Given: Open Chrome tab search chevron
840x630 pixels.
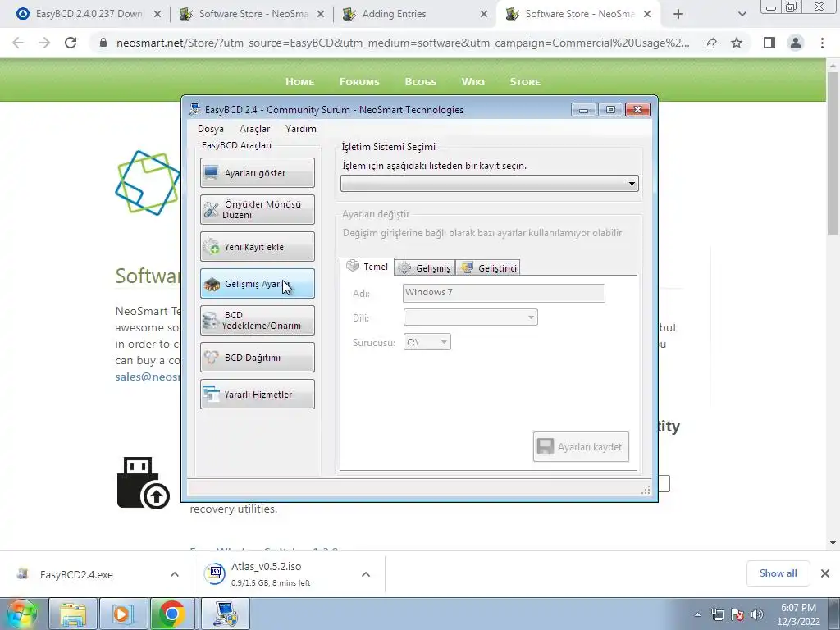Looking at the screenshot, I should point(742,15).
